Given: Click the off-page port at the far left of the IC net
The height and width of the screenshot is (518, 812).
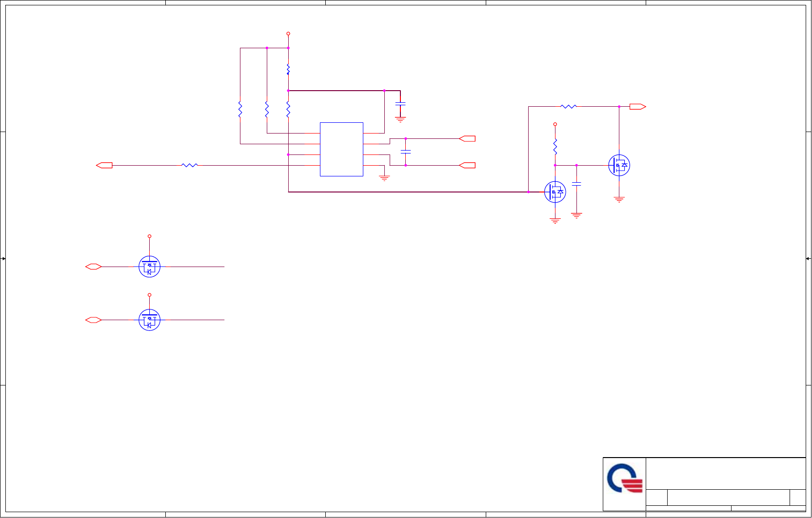Looking at the screenshot, I should pyautogui.click(x=104, y=165).
